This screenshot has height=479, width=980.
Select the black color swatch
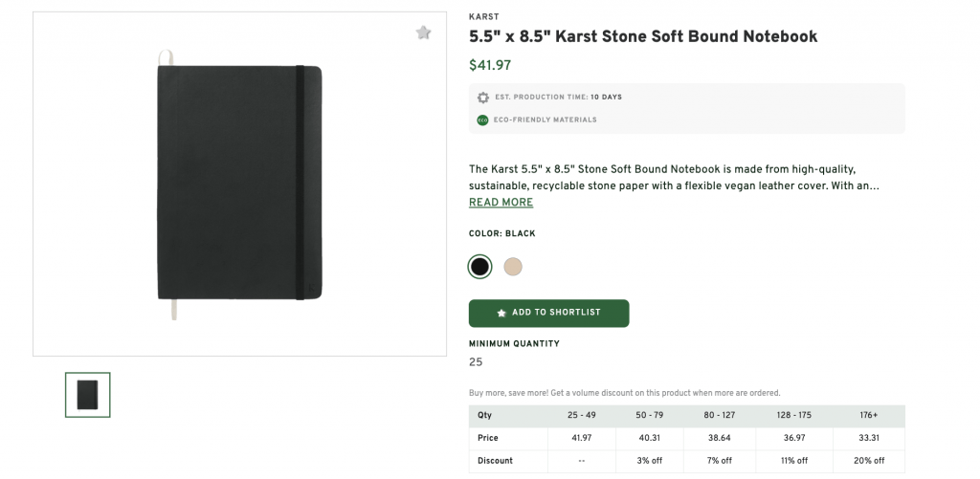tap(479, 267)
